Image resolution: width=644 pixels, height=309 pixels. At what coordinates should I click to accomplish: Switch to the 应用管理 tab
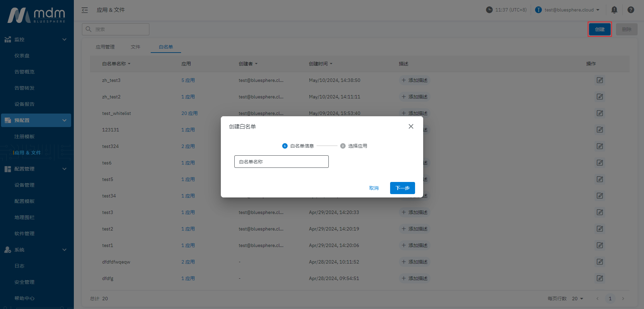point(105,47)
